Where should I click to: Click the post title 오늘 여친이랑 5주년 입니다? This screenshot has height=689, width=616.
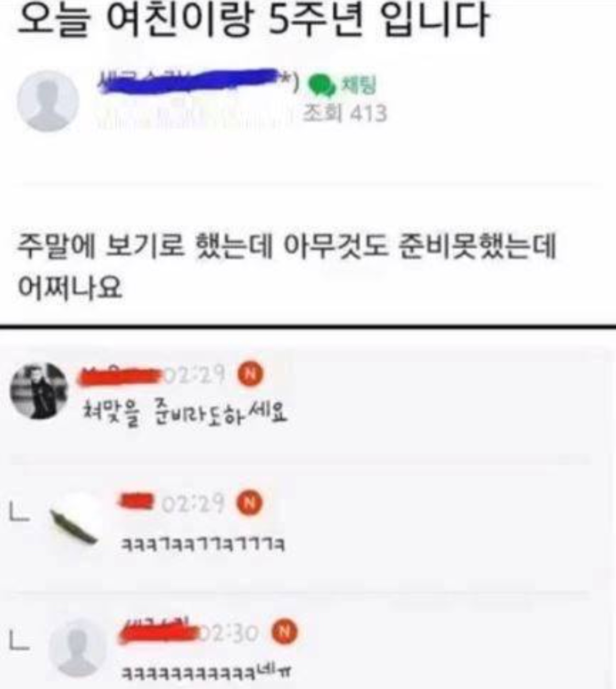[253, 21]
